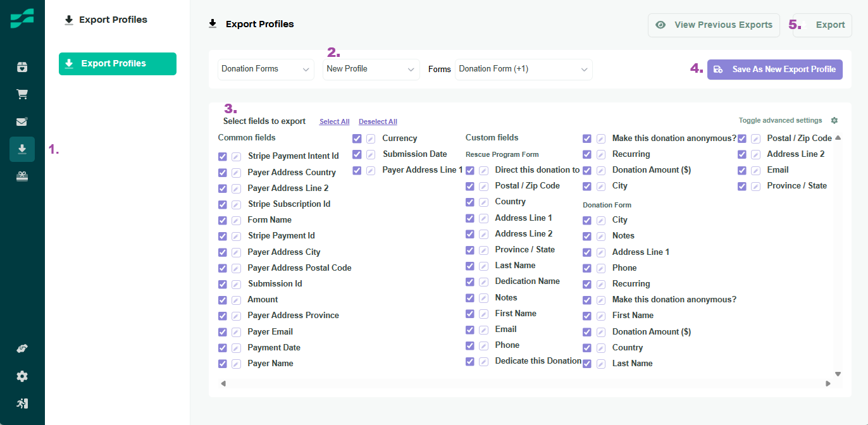The width and height of the screenshot is (868, 425).
Task: Click the advanced settings gear icon
Action: coord(834,121)
